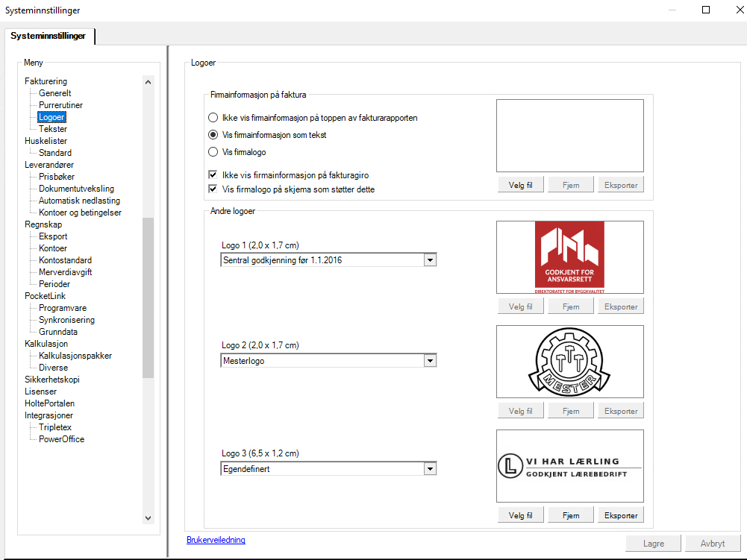Select Regnskap in the menu tree
This screenshot has height=560, width=747.
(43, 224)
